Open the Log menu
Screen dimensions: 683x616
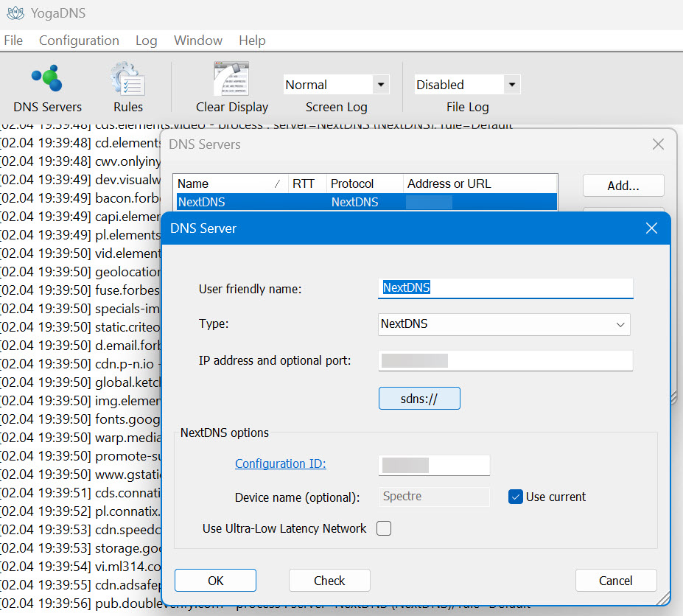[x=146, y=41]
